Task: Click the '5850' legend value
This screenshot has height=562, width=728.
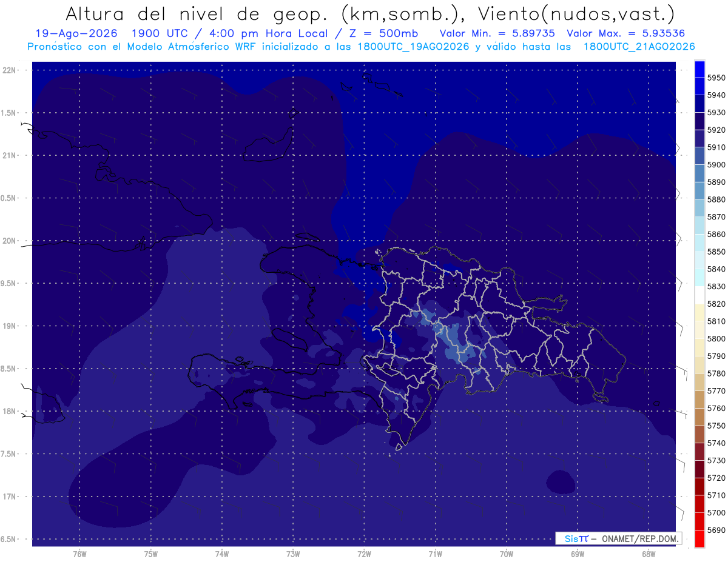Action: 716,252
